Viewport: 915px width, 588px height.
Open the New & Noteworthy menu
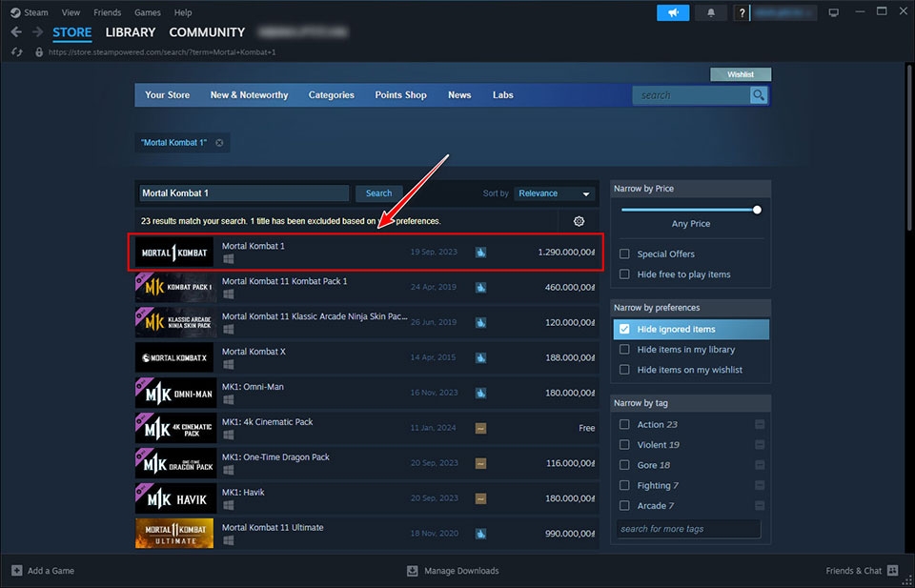point(249,95)
